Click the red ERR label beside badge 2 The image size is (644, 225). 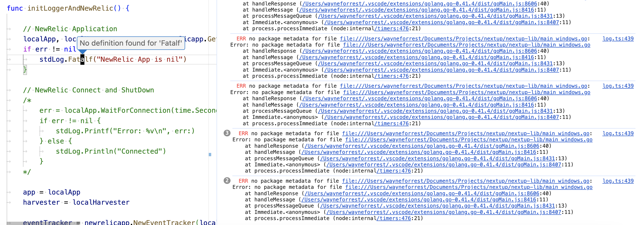click(x=243, y=181)
